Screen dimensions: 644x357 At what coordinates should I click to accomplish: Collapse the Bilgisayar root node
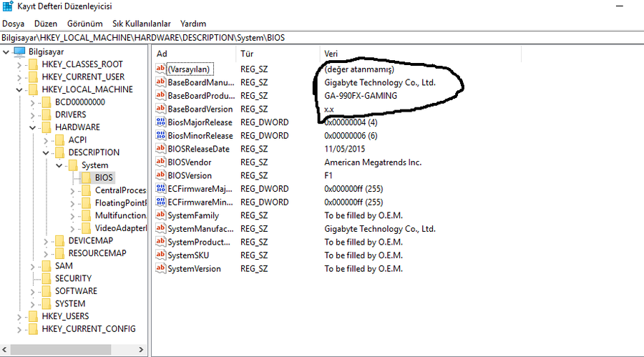point(6,52)
